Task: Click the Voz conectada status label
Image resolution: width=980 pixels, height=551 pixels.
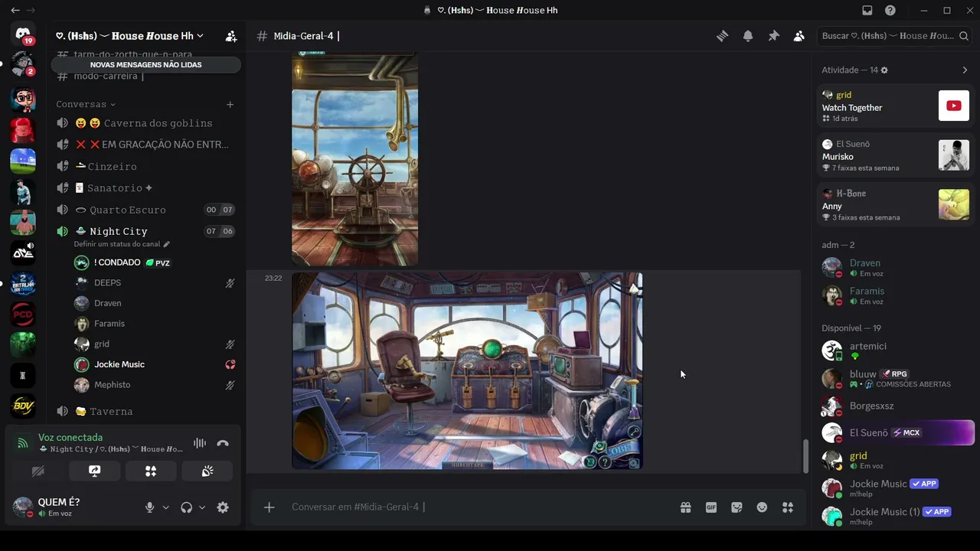Action: click(x=70, y=438)
